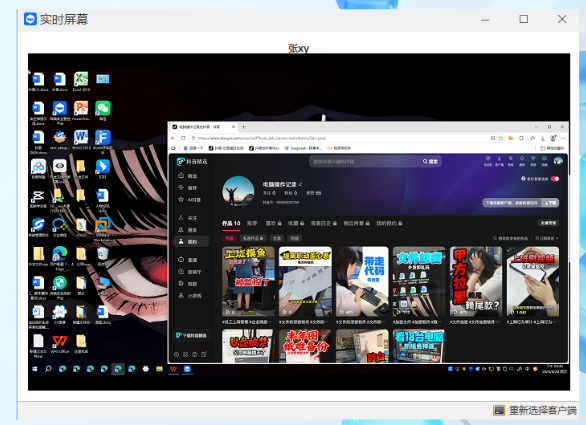Image resolution: width=586 pixels, height=425 pixels.
Task: Click the edit pencil beside 电脑操作记录
Action: [x=300, y=184]
